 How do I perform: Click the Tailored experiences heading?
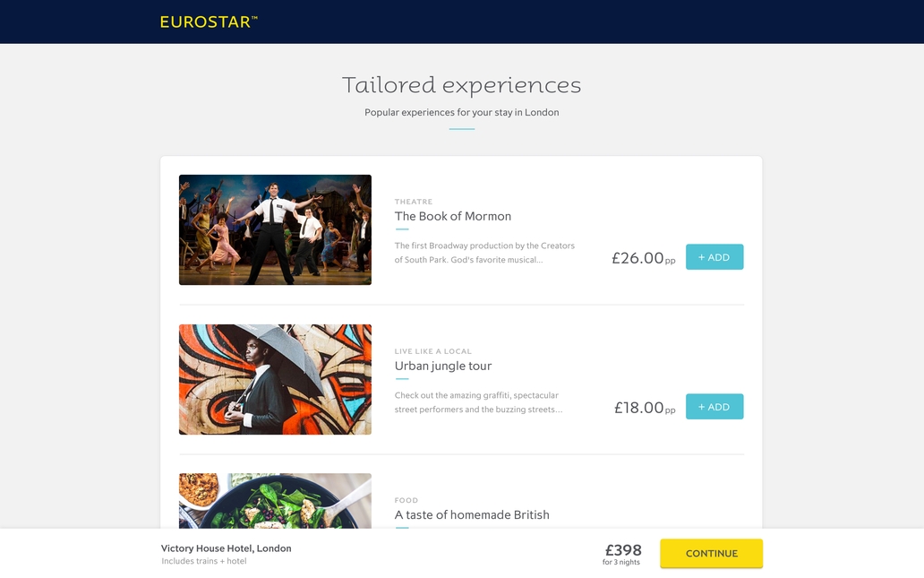pyautogui.click(x=461, y=85)
